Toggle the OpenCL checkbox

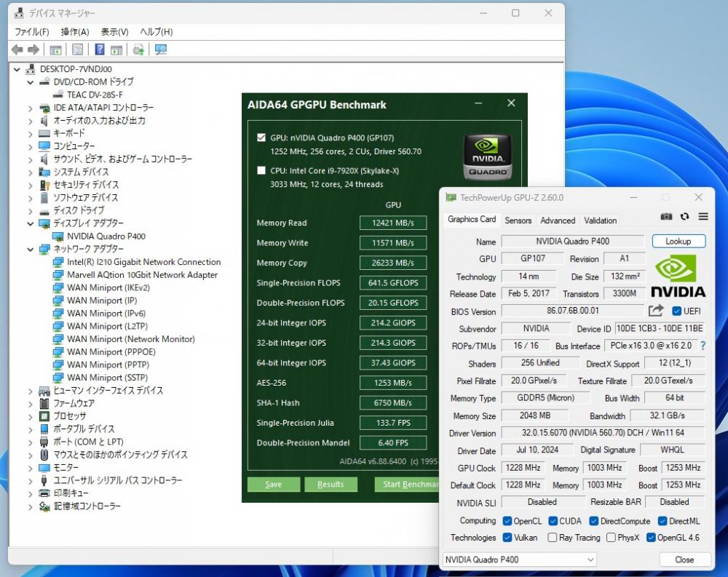507,521
